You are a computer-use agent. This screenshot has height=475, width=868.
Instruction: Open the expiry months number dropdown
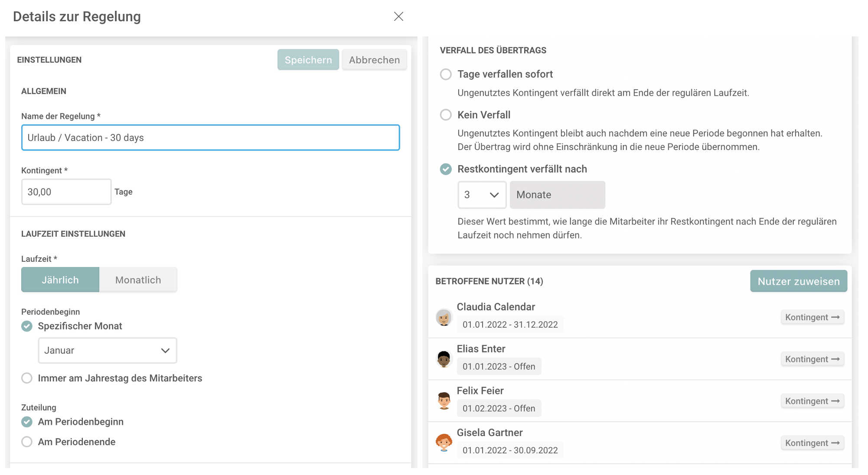tap(482, 195)
